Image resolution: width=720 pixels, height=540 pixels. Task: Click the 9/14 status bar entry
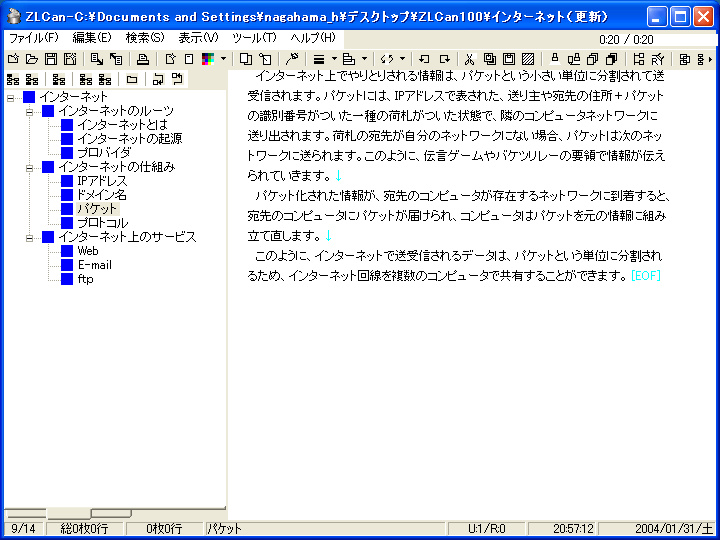tap(23, 529)
